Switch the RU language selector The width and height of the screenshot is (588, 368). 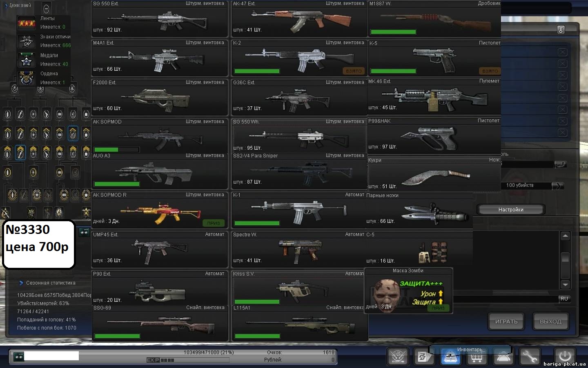pos(564,299)
